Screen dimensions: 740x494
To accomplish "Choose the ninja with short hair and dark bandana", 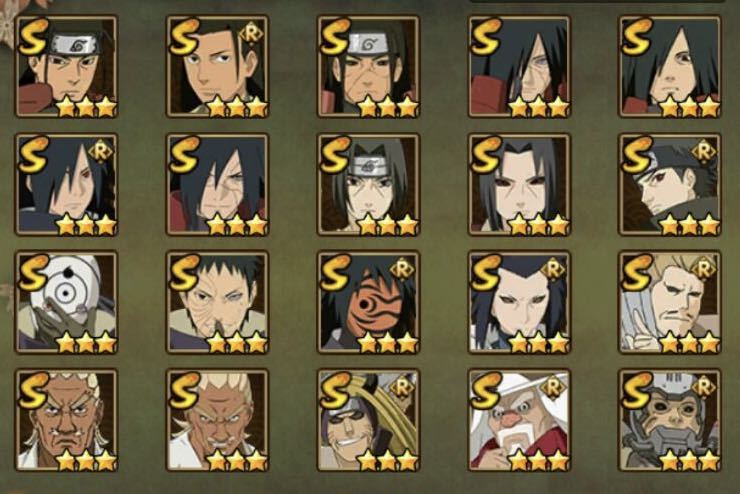I will (x=670, y=184).
